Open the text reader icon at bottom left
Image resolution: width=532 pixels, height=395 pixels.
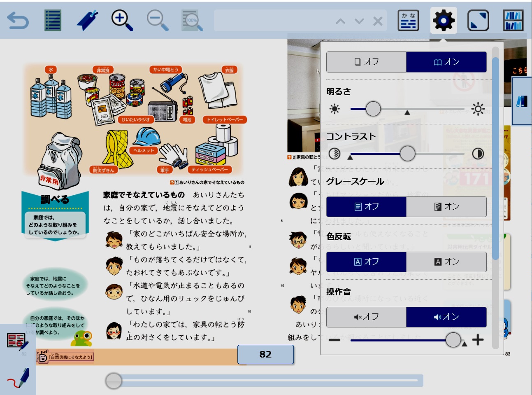[x=18, y=341]
